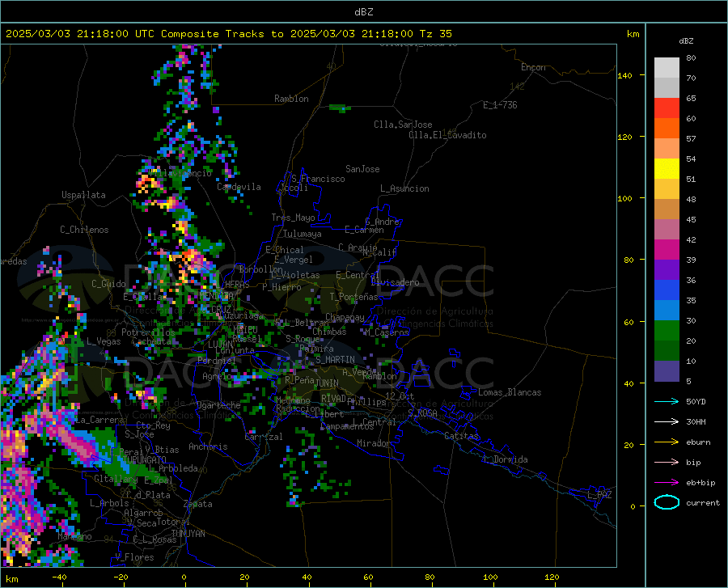Image resolution: width=728 pixels, height=588 pixels.
Task: Click the L_PAZ label at right edge
Action: (x=599, y=495)
